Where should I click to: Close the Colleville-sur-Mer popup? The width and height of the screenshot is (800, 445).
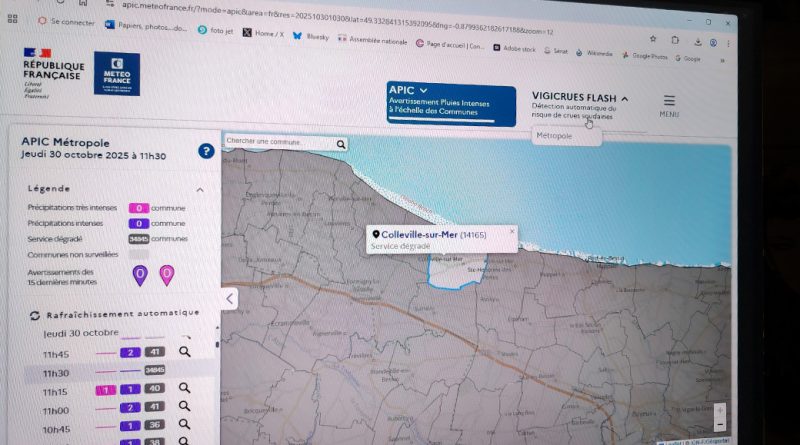(x=512, y=231)
